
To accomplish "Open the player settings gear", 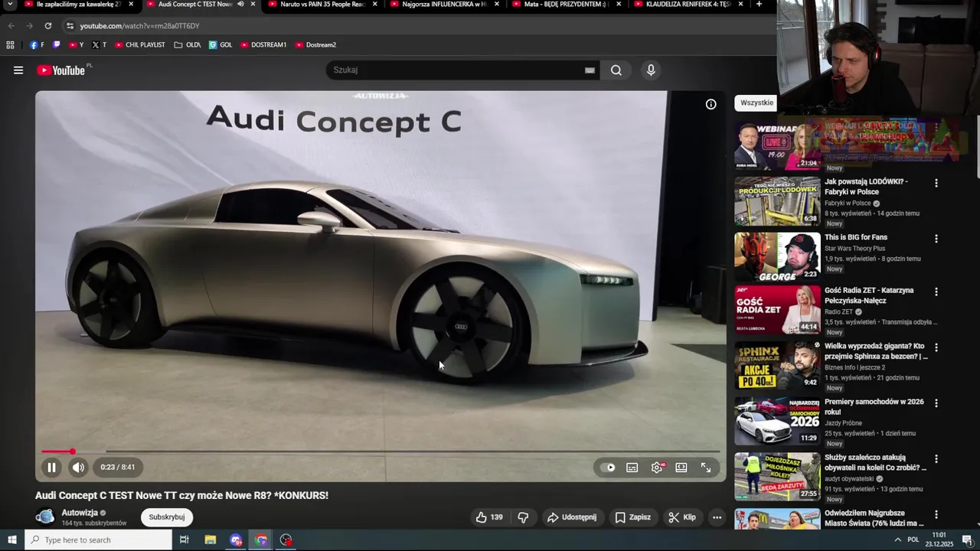I will [657, 468].
